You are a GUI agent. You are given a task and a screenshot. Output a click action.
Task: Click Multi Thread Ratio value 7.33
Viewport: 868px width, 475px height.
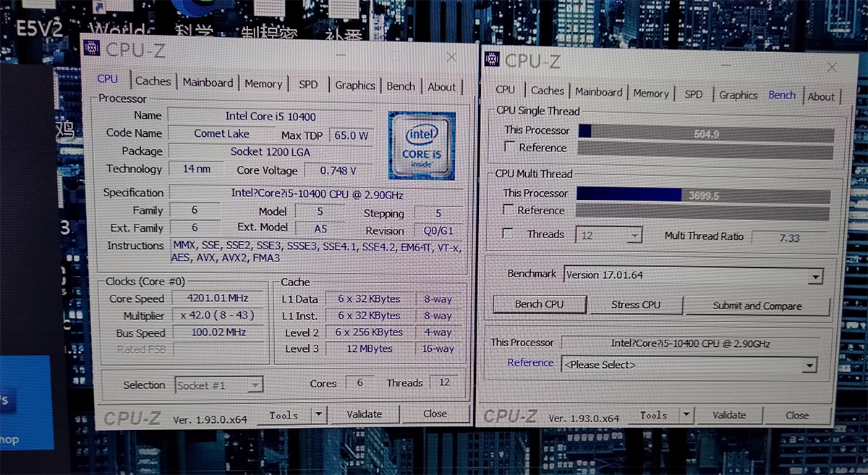[789, 237]
